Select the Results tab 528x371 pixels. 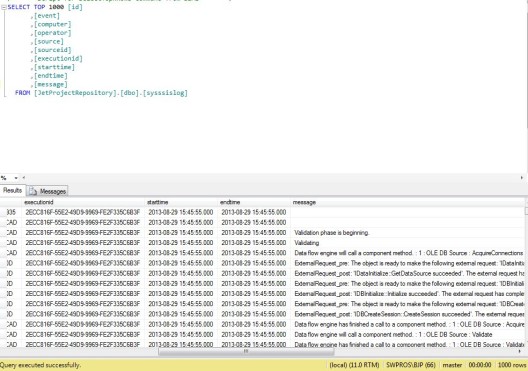click(x=12, y=191)
